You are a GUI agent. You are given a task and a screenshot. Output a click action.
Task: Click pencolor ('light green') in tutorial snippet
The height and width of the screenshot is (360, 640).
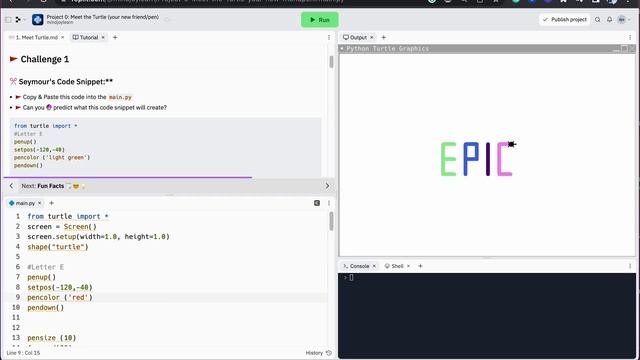click(52, 157)
